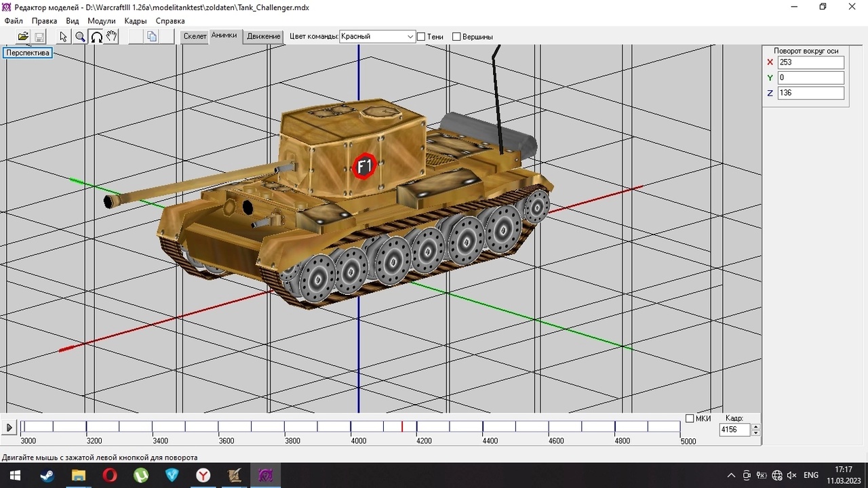
Task: Check the МКИ checkbox
Action: point(690,419)
